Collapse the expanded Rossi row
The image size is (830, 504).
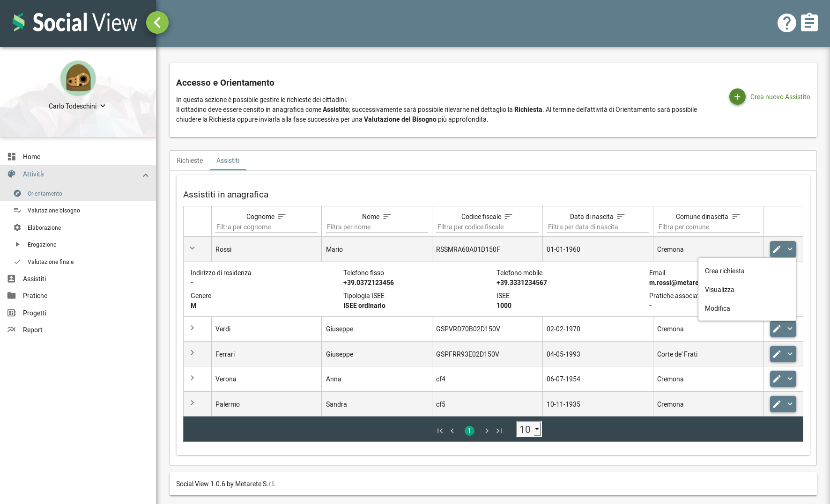tap(192, 248)
